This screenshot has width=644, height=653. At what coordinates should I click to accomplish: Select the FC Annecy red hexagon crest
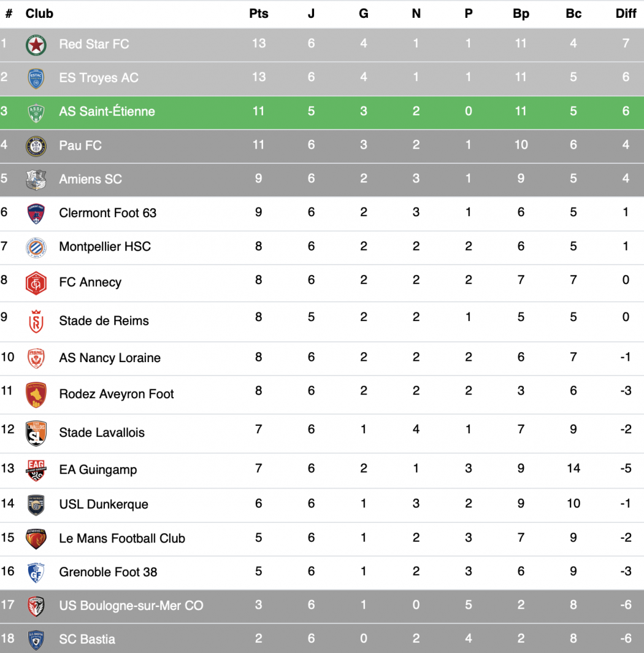[x=36, y=283]
